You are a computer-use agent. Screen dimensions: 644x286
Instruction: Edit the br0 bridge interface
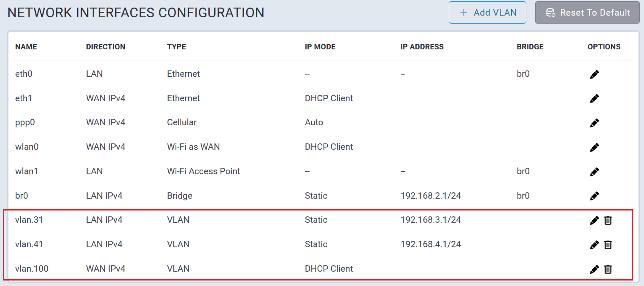click(594, 196)
